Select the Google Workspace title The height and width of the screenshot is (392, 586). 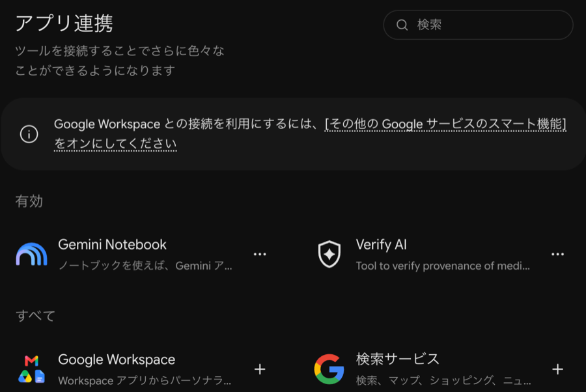click(117, 359)
